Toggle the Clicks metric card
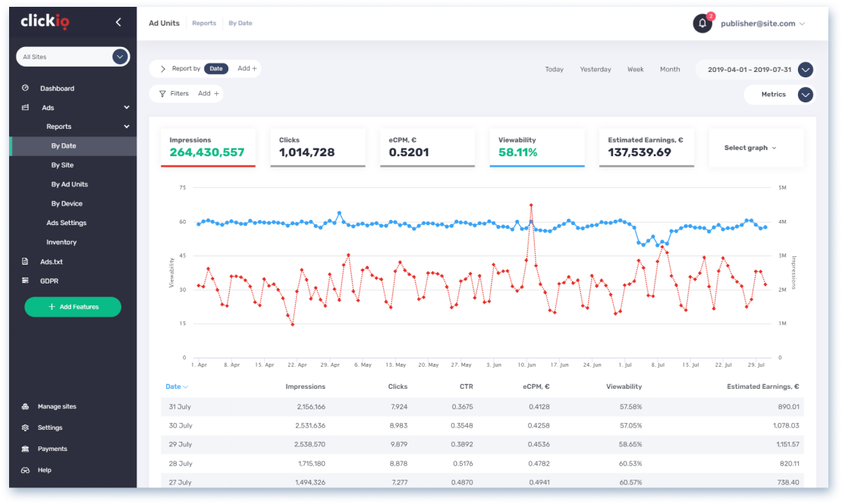 click(318, 147)
